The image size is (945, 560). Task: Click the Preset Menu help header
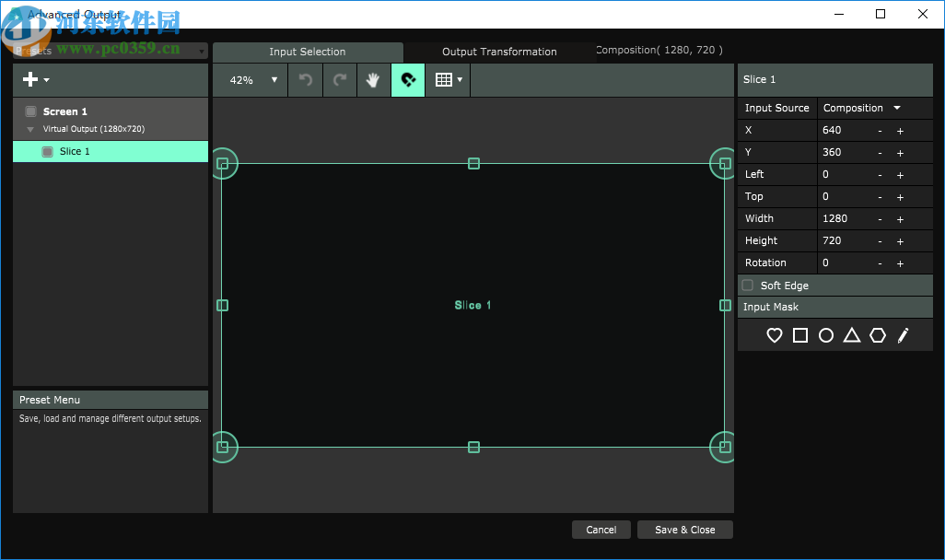point(111,400)
